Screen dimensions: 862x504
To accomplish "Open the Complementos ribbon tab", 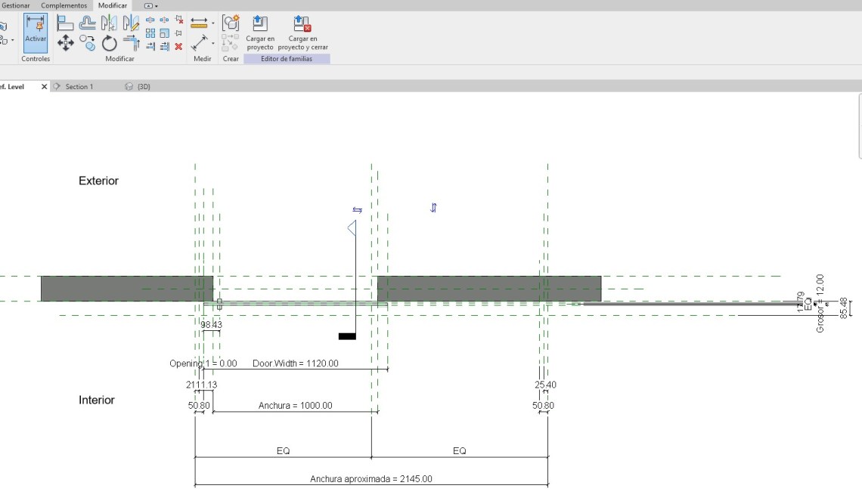I will pos(64,5).
